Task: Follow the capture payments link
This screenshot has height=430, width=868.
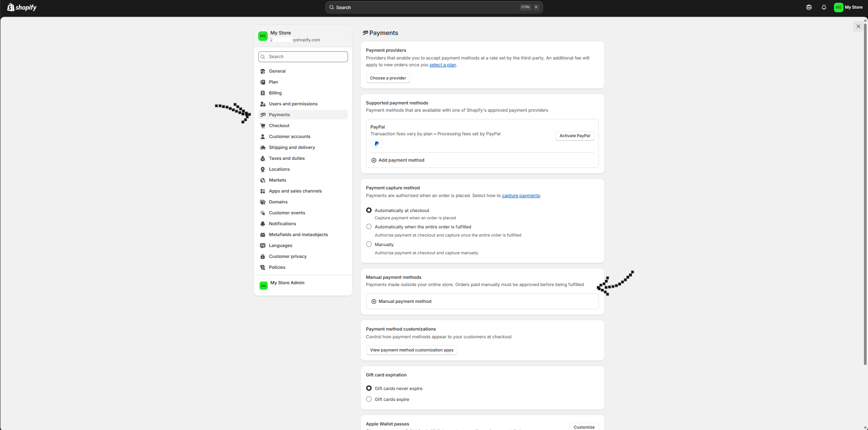Action: (x=521, y=196)
